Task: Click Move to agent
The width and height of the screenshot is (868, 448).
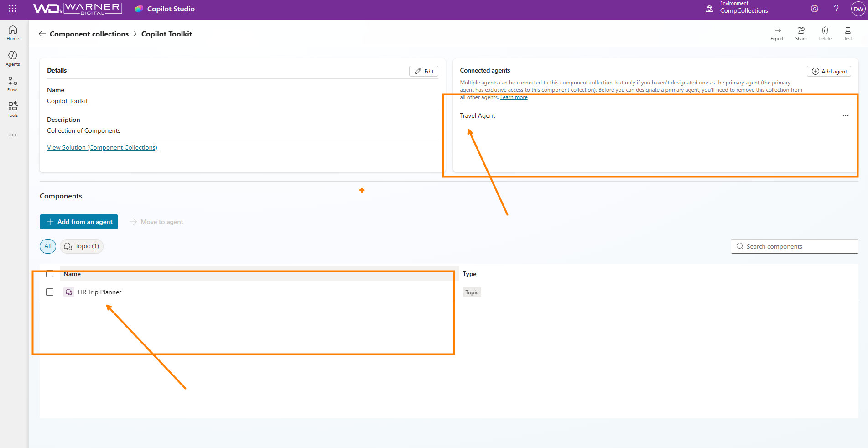Action: point(156,222)
